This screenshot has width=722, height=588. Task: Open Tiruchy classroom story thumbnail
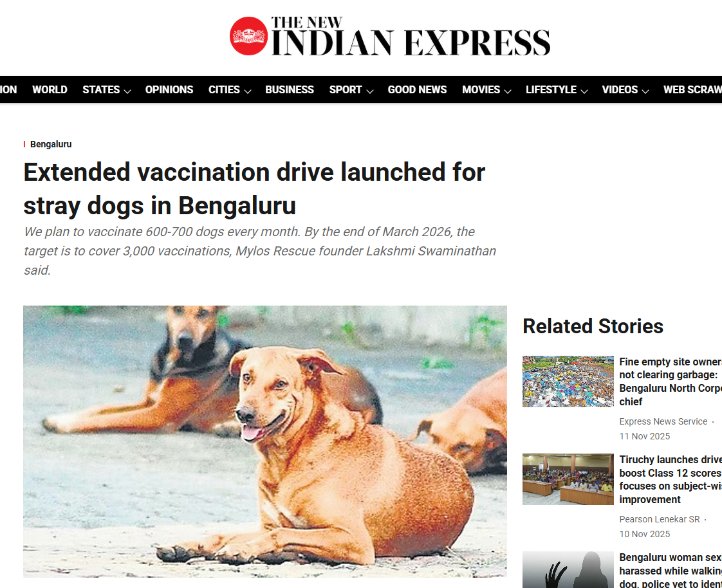(x=568, y=479)
